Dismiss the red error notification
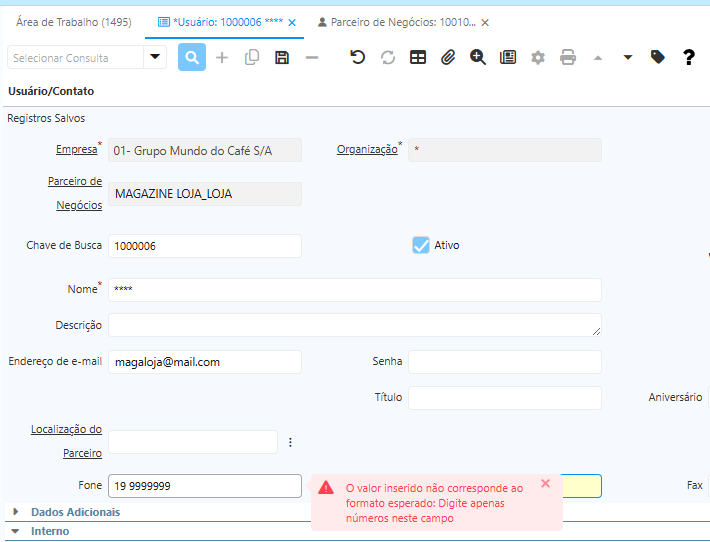This screenshot has width=710, height=542. coord(545,483)
